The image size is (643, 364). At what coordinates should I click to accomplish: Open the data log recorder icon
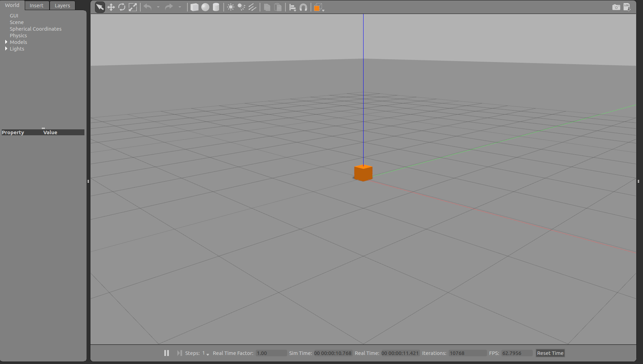coord(627,7)
